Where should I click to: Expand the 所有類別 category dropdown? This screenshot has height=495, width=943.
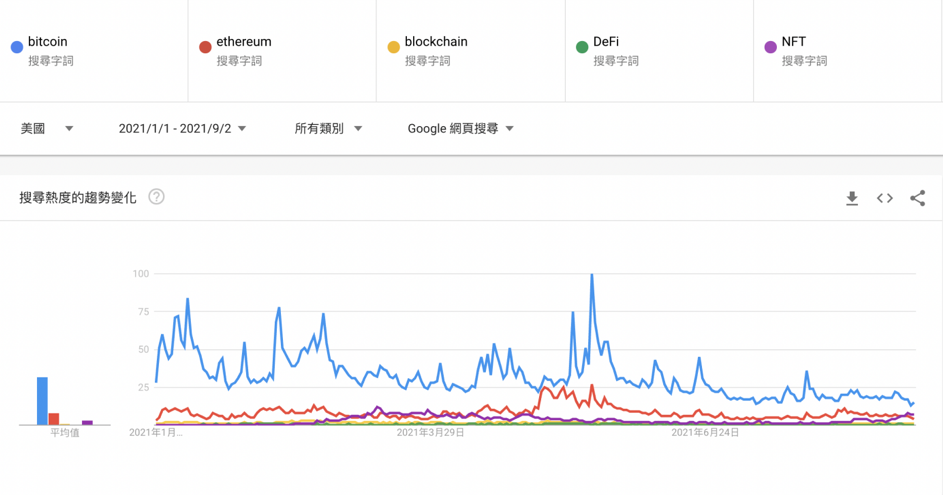328,129
